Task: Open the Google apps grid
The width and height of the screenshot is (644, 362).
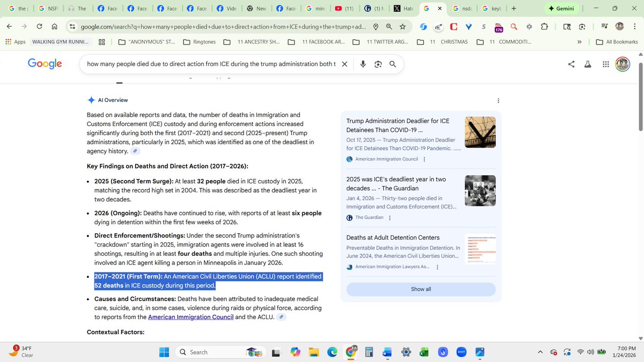Action: tap(605, 64)
